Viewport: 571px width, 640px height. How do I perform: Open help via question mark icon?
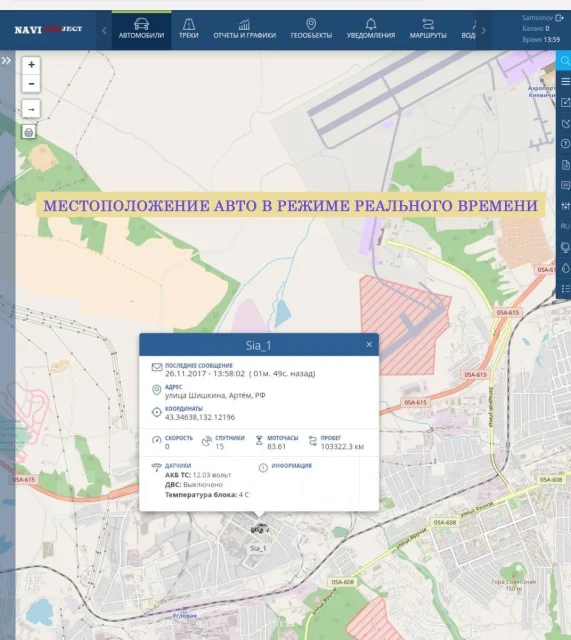(564, 144)
